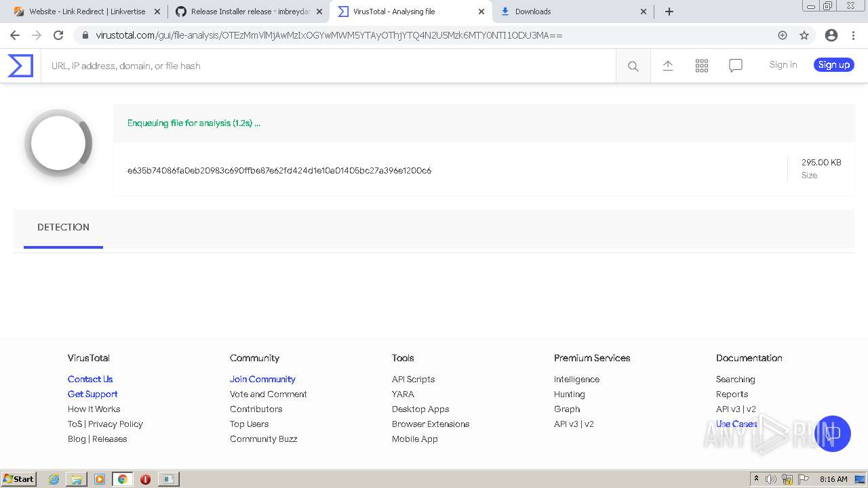The width and height of the screenshot is (868, 488).
Task: Open the Mobile App link
Action: [x=415, y=439]
